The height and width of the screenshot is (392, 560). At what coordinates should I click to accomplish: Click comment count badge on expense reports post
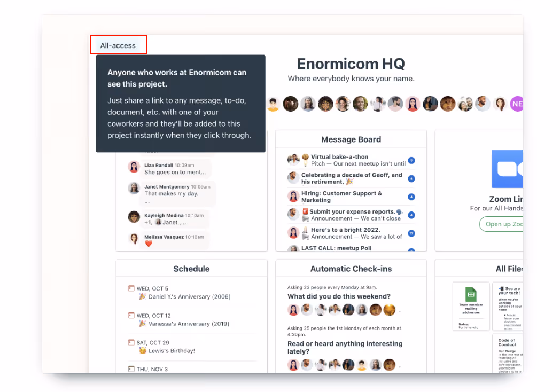[411, 215]
